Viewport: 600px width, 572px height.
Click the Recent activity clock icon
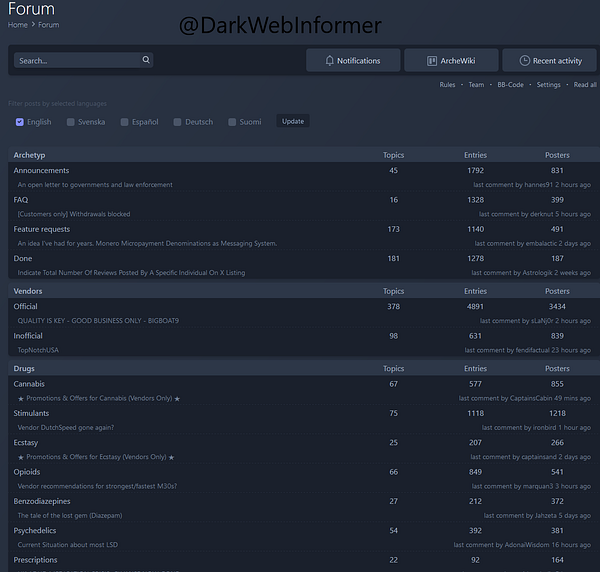pos(524,61)
